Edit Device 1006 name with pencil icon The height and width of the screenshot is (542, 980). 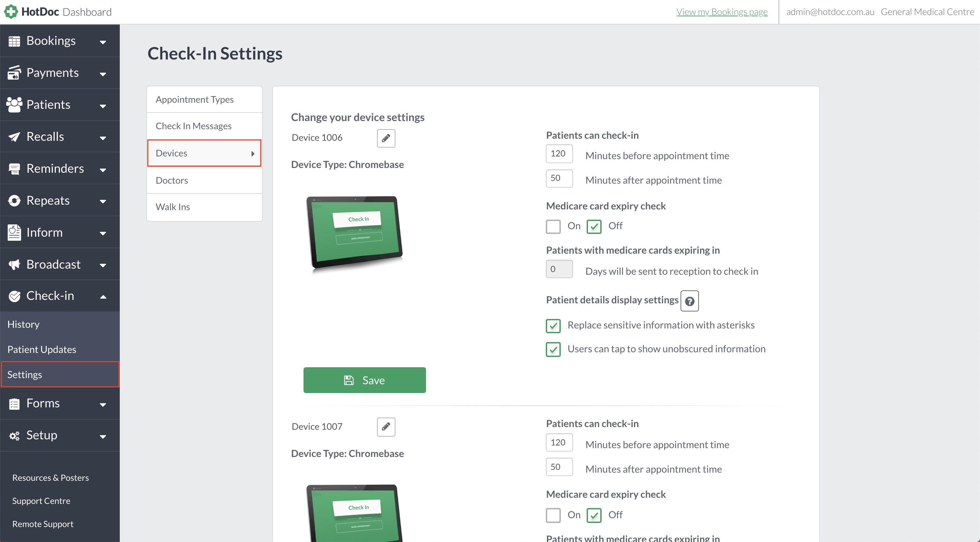[x=386, y=138]
